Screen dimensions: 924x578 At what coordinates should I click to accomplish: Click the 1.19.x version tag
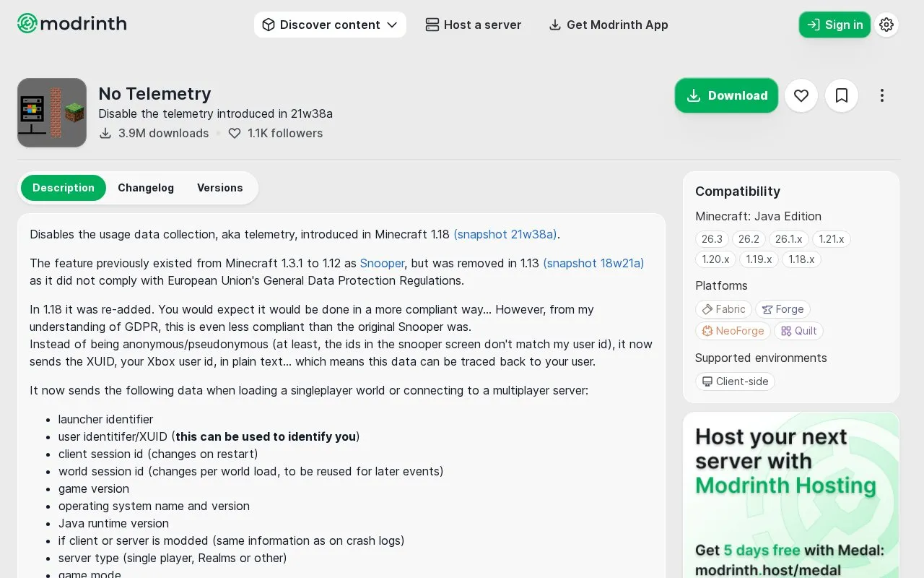click(759, 259)
